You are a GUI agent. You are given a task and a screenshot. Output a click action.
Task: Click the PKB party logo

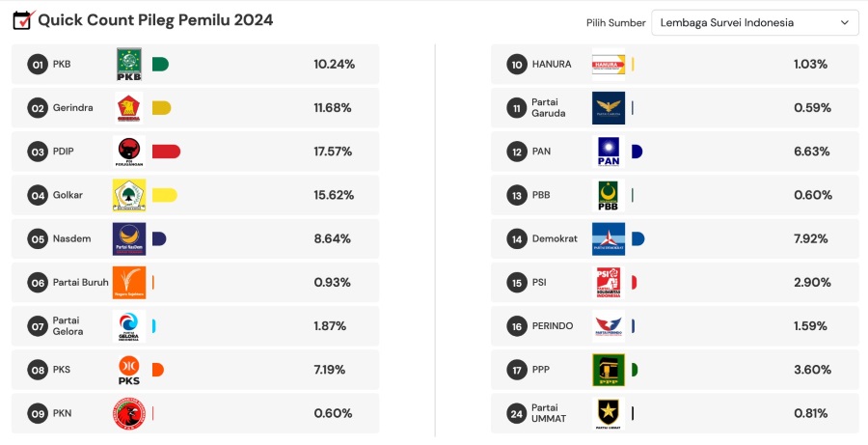click(x=129, y=65)
